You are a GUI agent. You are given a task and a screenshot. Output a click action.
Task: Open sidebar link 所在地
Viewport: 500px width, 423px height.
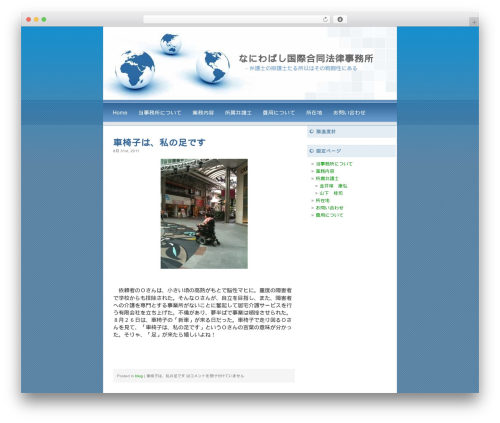tap(323, 200)
